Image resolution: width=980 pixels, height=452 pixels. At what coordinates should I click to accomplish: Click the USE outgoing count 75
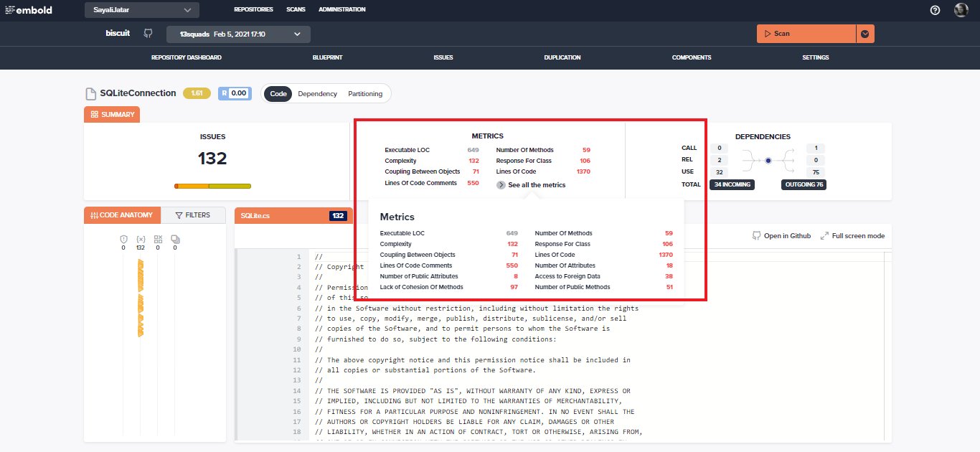tap(816, 172)
